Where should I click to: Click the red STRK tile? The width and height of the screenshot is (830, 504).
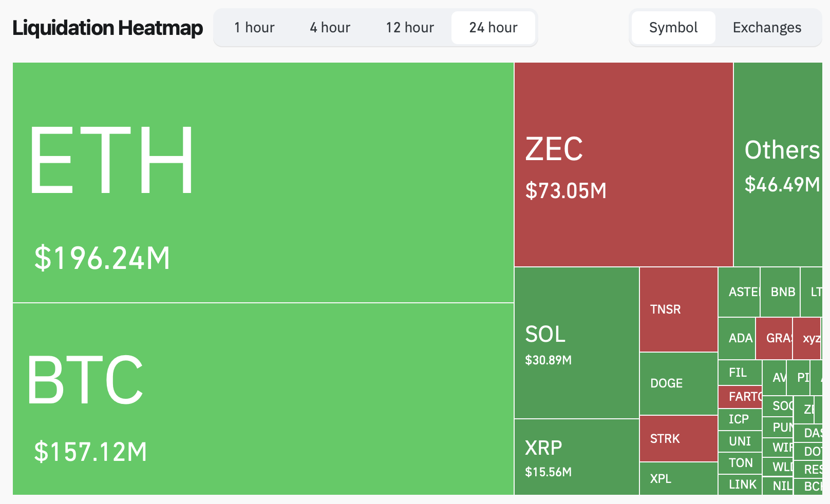(678, 438)
